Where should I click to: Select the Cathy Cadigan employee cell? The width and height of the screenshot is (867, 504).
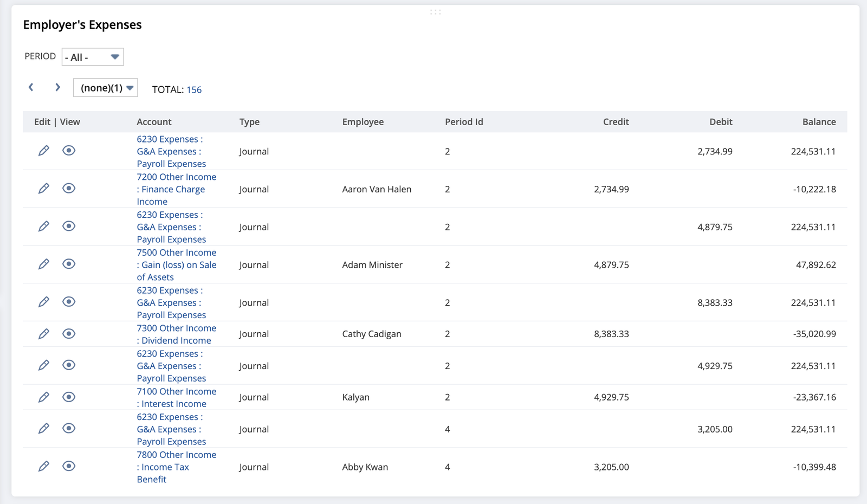372,334
